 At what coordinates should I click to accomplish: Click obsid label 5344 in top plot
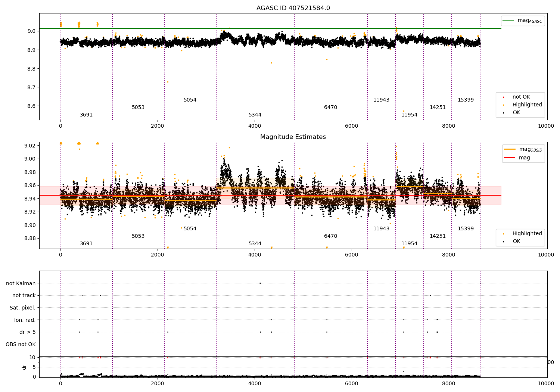[255, 115]
